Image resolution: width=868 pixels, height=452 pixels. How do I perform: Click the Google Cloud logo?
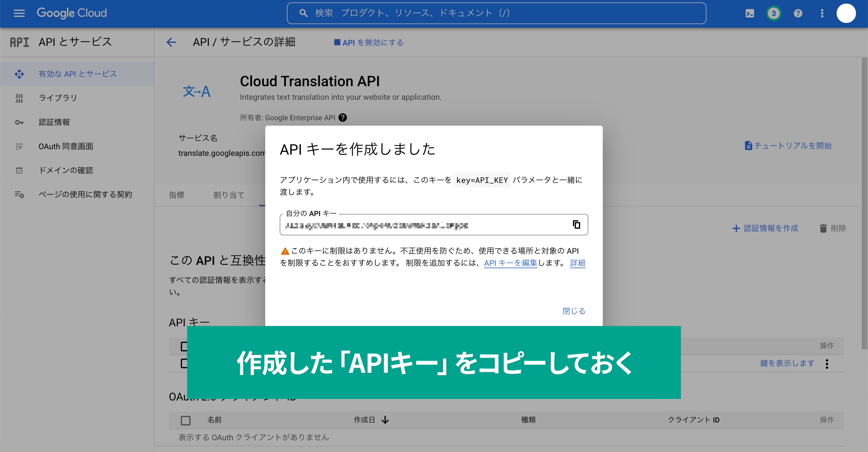coord(72,13)
